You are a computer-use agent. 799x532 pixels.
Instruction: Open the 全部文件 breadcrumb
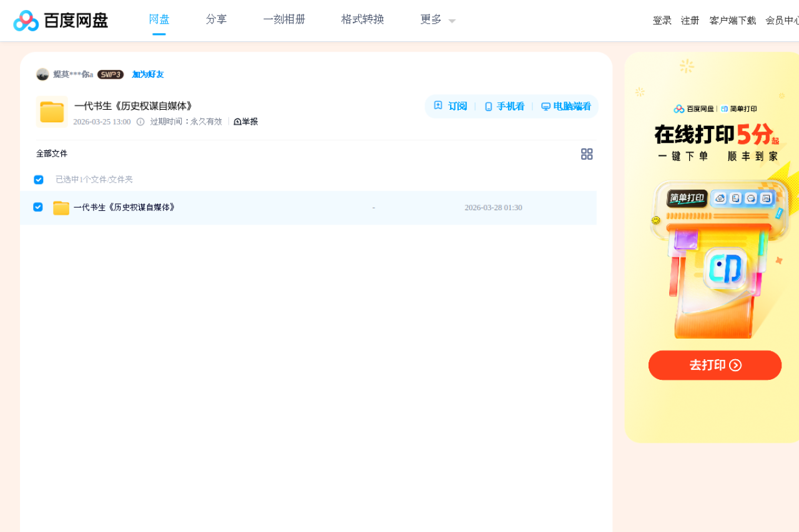pyautogui.click(x=52, y=153)
